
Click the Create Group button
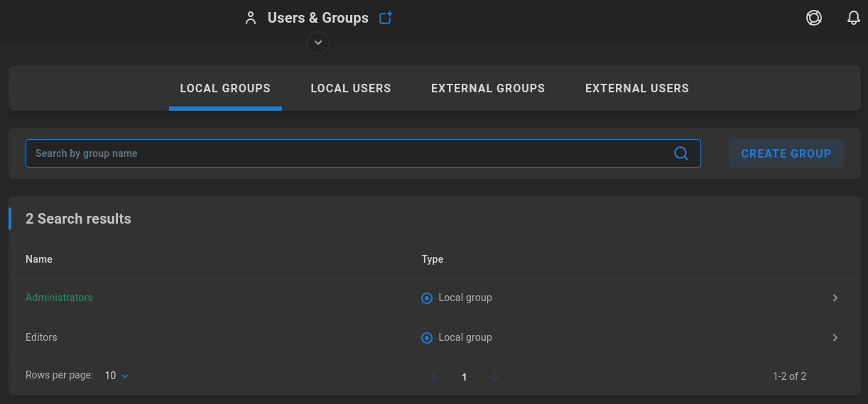(x=786, y=153)
